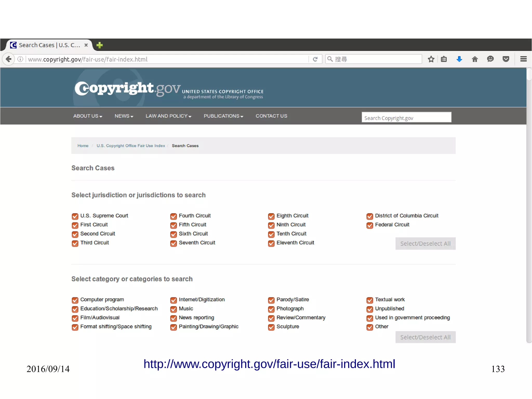This screenshot has width=532, height=399.
Task: Open the downloads arrow icon
Action: pos(459,59)
